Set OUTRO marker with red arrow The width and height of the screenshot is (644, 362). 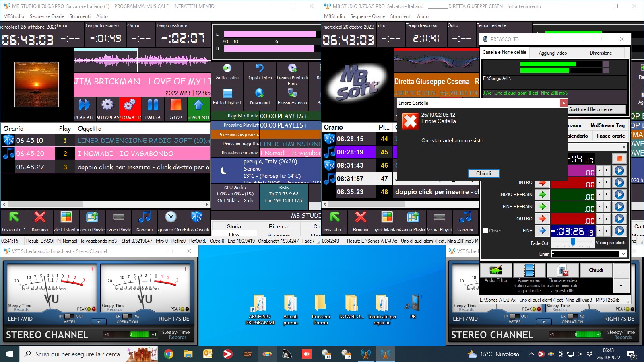(x=542, y=219)
